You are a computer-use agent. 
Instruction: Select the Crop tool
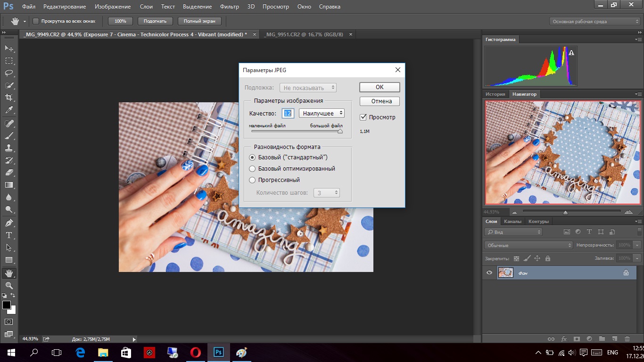pyautogui.click(x=9, y=97)
